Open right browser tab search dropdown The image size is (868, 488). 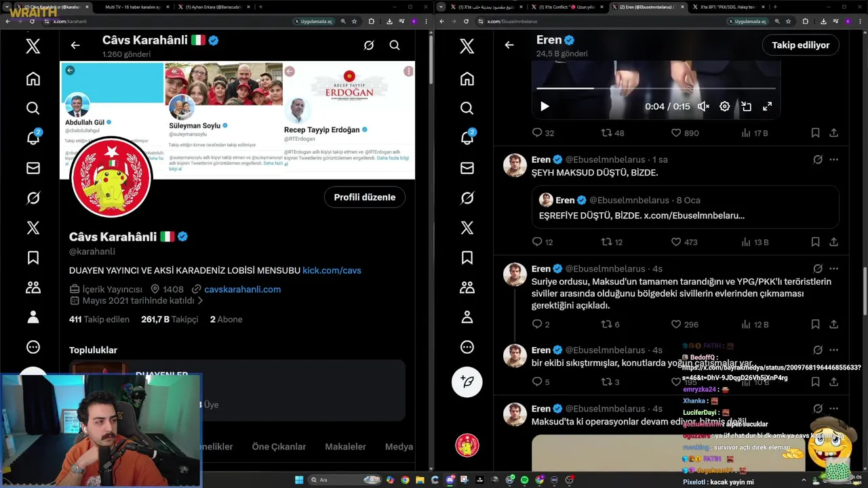441,7
